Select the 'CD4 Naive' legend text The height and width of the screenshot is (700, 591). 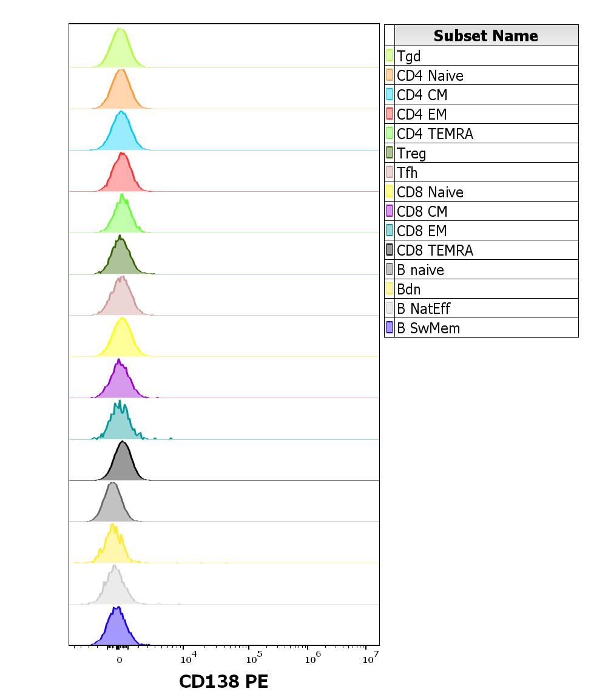pyautogui.click(x=430, y=75)
